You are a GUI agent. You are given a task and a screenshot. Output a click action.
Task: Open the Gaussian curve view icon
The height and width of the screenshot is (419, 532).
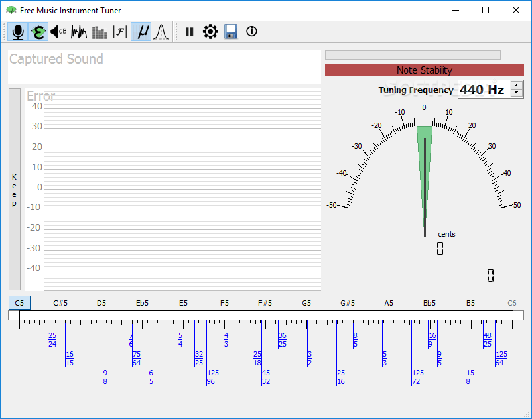[x=161, y=31]
